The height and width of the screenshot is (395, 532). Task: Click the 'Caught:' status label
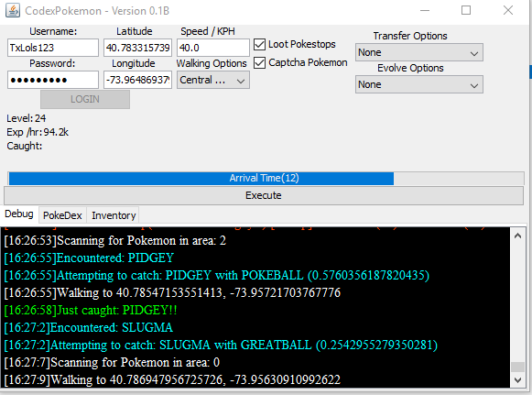pyautogui.click(x=25, y=146)
